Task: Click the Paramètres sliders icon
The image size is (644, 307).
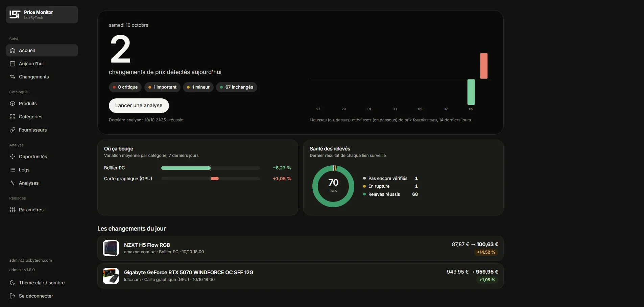Action: [x=13, y=210]
